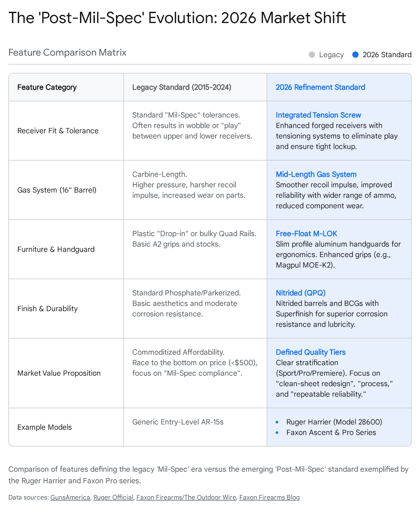Select the Defined Quality Tiers heading

pos(311,352)
